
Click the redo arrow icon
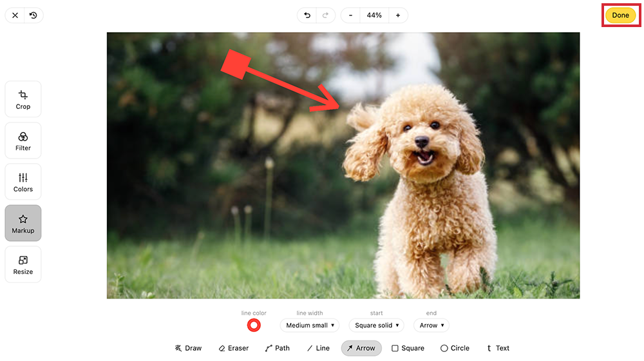click(x=325, y=15)
